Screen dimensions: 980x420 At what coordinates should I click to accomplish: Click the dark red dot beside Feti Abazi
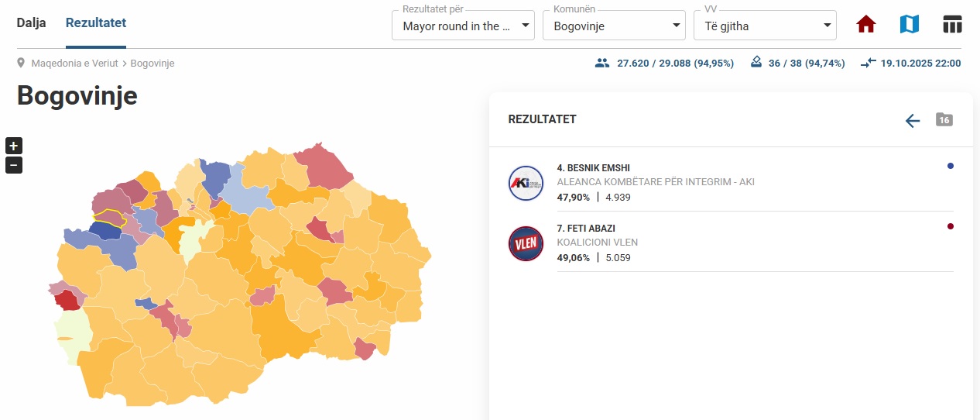pos(950,226)
